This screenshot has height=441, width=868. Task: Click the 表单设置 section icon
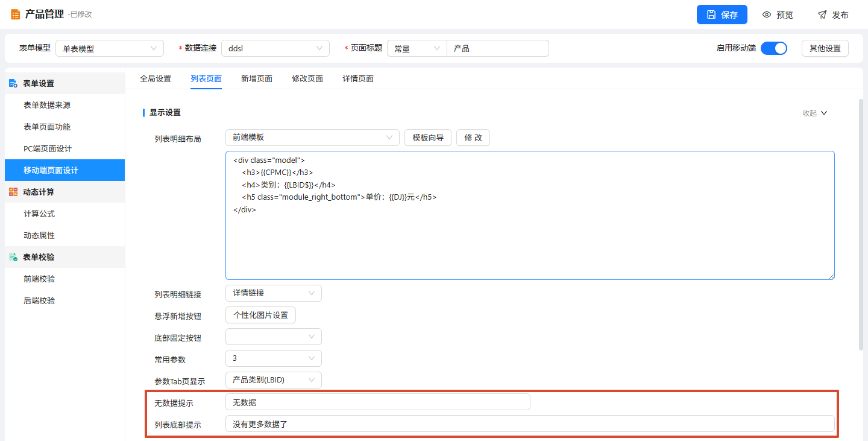(13, 83)
